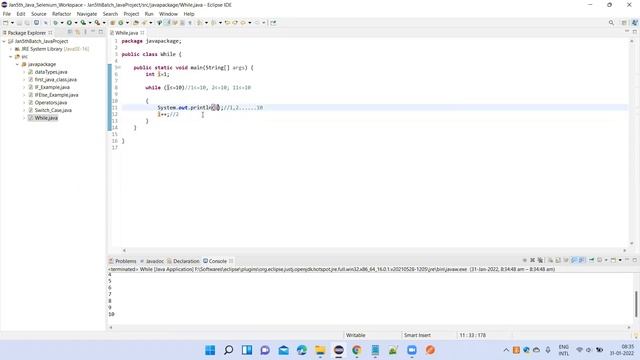Open taskbar Search icon

(x=229, y=350)
